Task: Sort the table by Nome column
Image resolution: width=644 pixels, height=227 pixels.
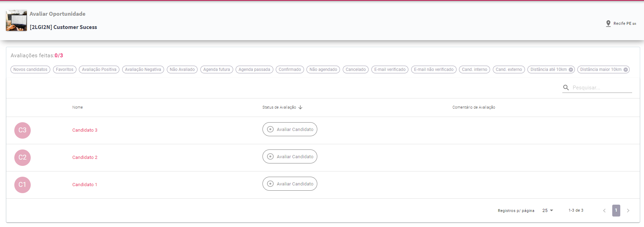Action: [x=77, y=108]
